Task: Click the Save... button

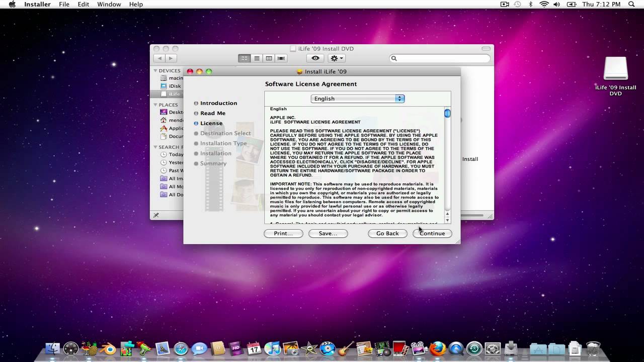Action: pyautogui.click(x=328, y=233)
